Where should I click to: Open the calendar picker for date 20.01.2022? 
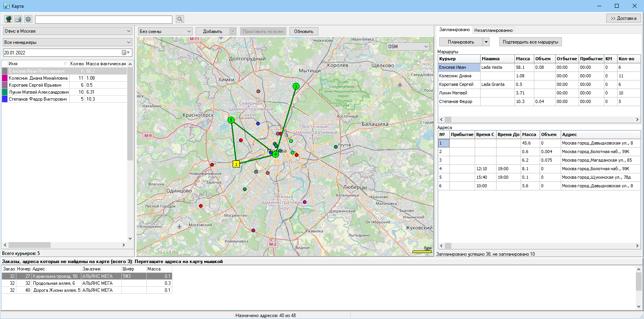pyautogui.click(x=126, y=52)
